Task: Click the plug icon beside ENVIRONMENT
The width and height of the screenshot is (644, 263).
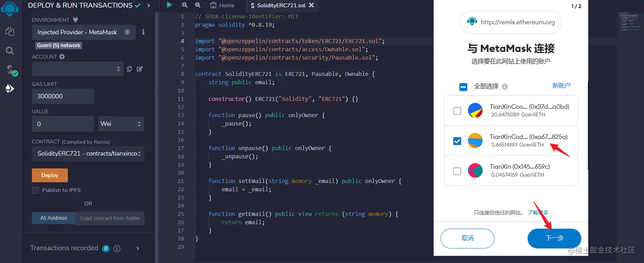Action: point(76,20)
